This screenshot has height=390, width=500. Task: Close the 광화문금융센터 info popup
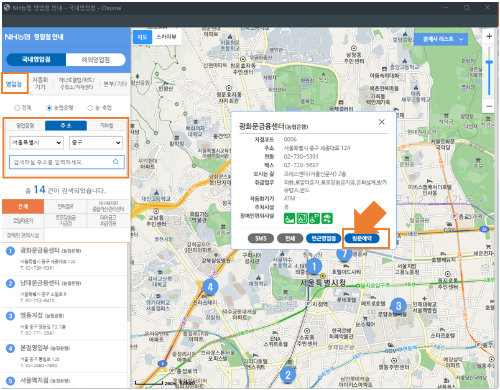tap(382, 122)
